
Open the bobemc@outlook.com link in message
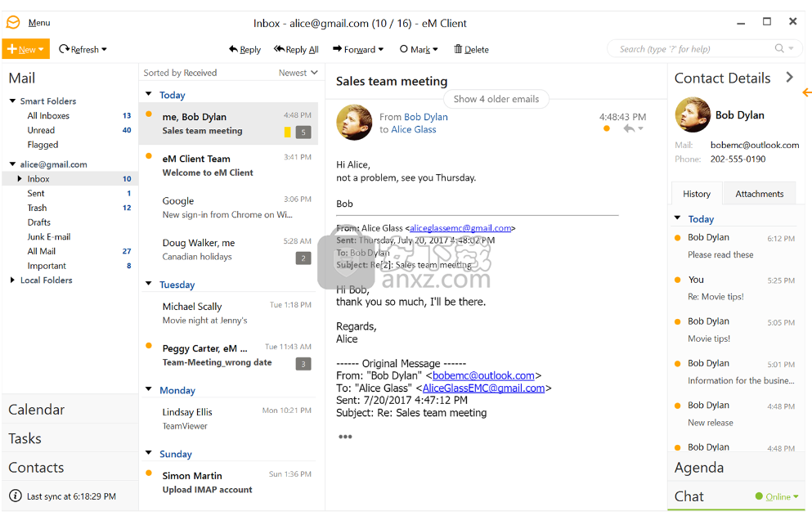click(x=483, y=375)
